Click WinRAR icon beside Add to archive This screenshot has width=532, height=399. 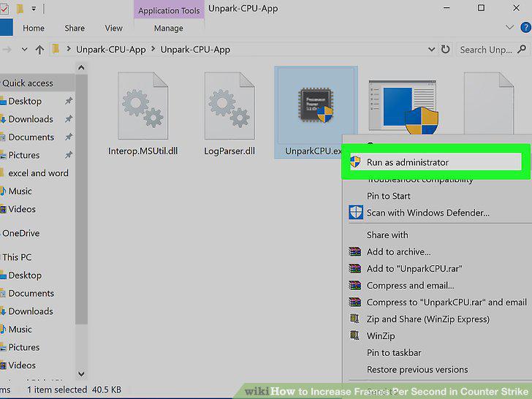(355, 251)
